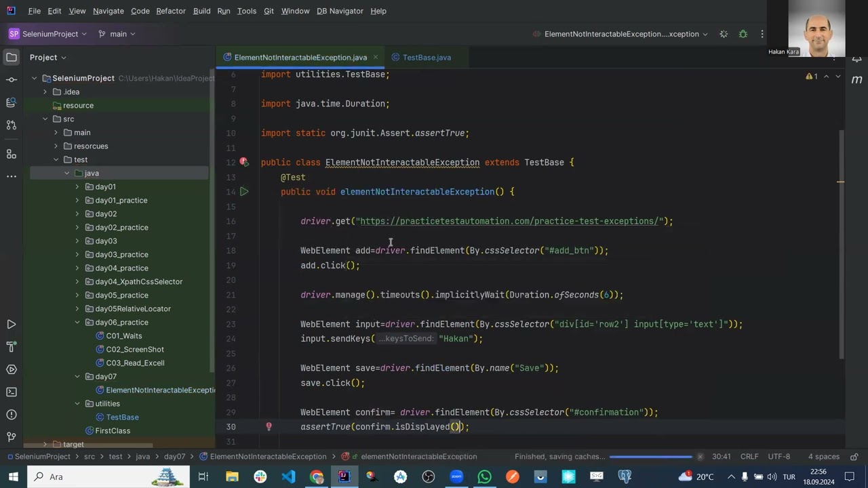Viewport: 868px width, 488px height.
Task: Open the practicetestautomation.com URL link in code
Action: (x=511, y=221)
